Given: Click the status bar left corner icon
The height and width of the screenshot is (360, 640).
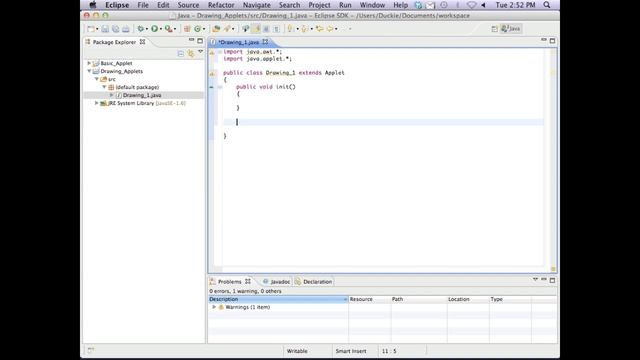Looking at the screenshot, I should pos(91,350).
